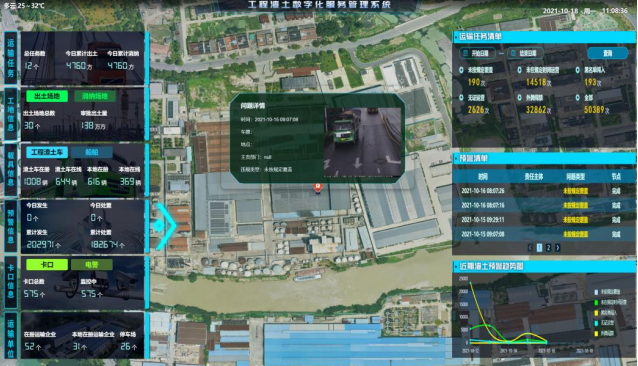
Task: Open page 2 of warning list
Action: click(x=548, y=247)
